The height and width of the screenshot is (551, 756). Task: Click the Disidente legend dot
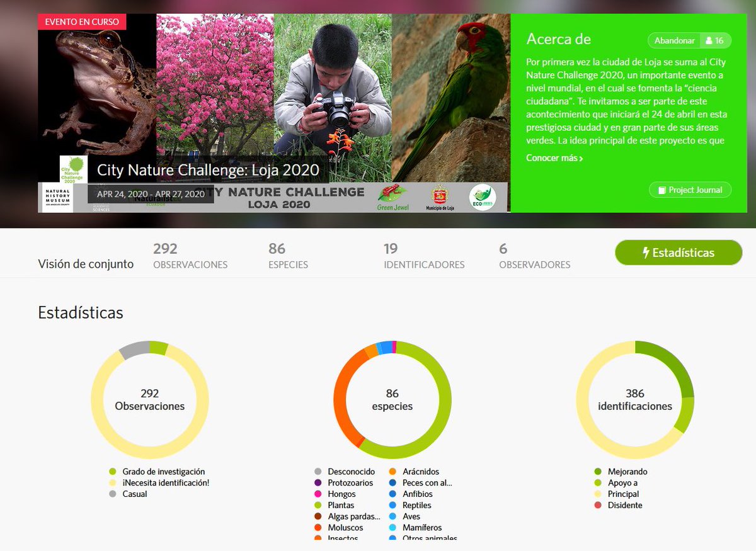[x=598, y=506]
